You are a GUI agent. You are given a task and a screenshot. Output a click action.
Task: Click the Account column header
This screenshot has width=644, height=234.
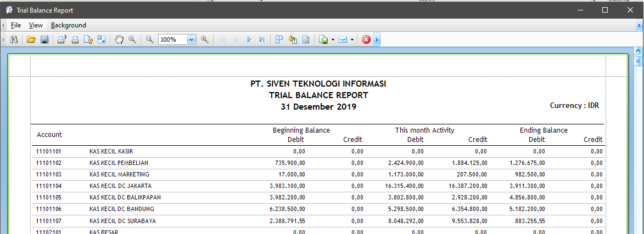[49, 134]
